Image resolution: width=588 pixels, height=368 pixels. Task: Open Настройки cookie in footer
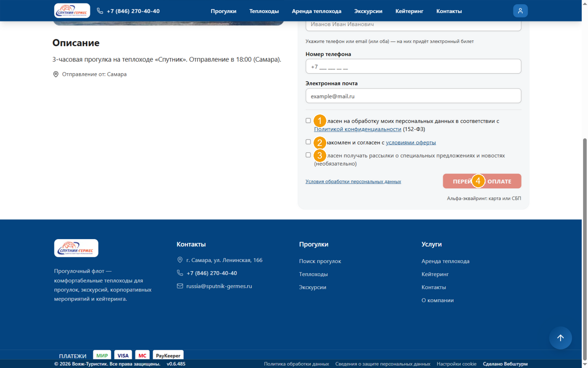point(457,364)
